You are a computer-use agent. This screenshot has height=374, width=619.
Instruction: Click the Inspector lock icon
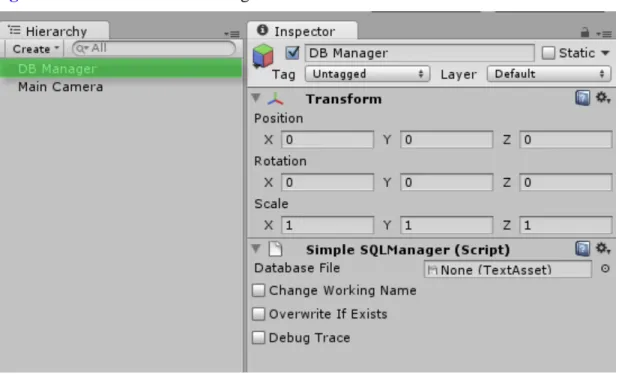pyautogui.click(x=585, y=32)
